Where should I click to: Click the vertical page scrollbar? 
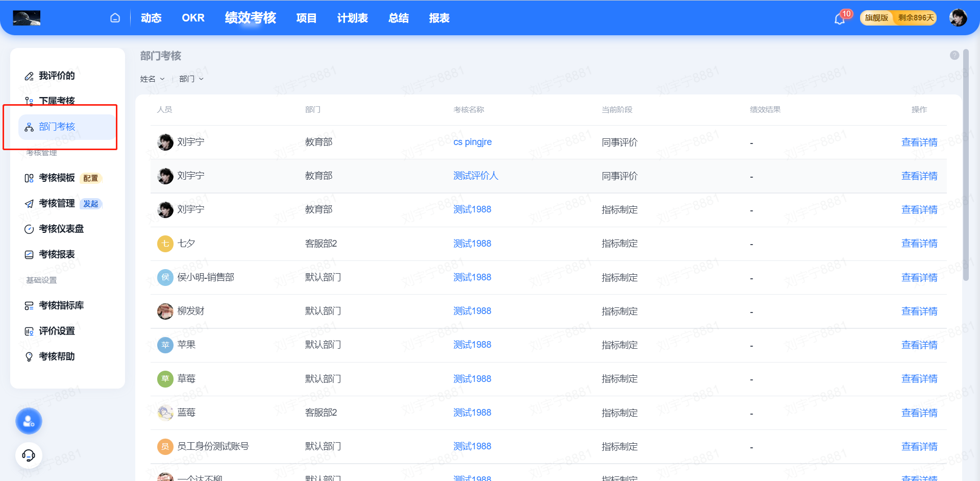tap(965, 166)
